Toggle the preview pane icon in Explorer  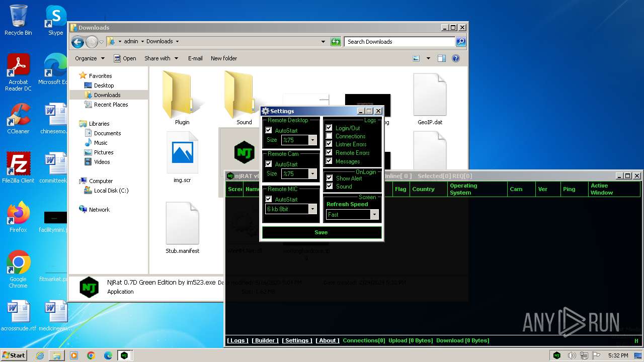coord(441,58)
